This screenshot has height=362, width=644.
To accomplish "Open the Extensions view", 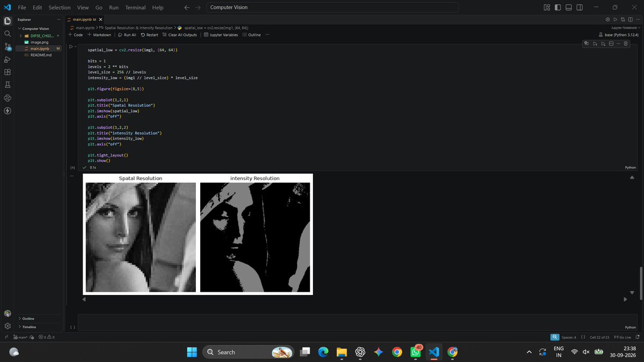I will [x=8, y=72].
